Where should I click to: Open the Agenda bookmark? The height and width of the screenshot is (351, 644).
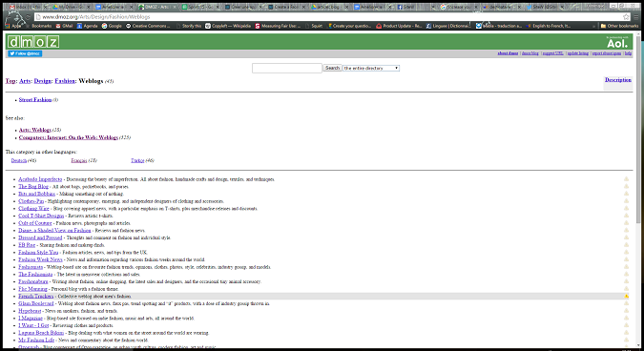coord(87,26)
